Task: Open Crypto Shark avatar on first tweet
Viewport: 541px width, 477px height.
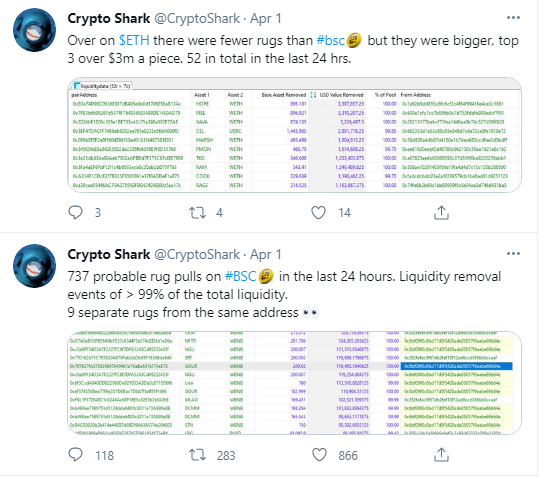Action: tap(35, 30)
